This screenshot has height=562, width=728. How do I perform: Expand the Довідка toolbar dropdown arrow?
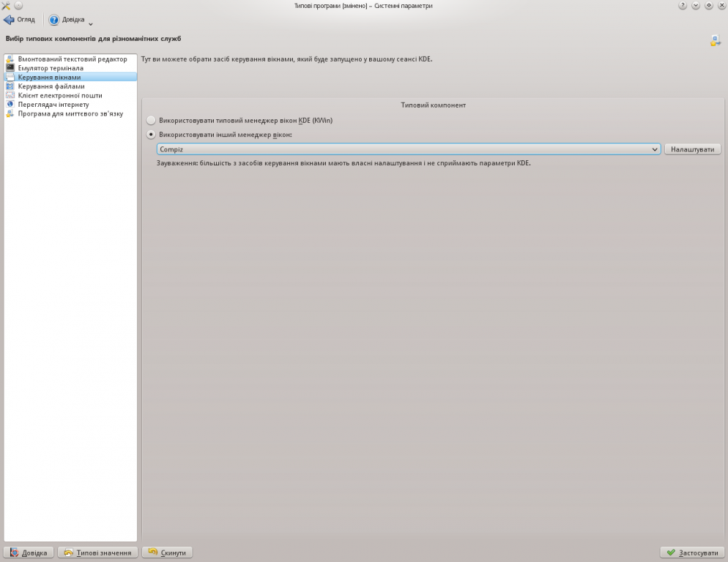(x=91, y=23)
